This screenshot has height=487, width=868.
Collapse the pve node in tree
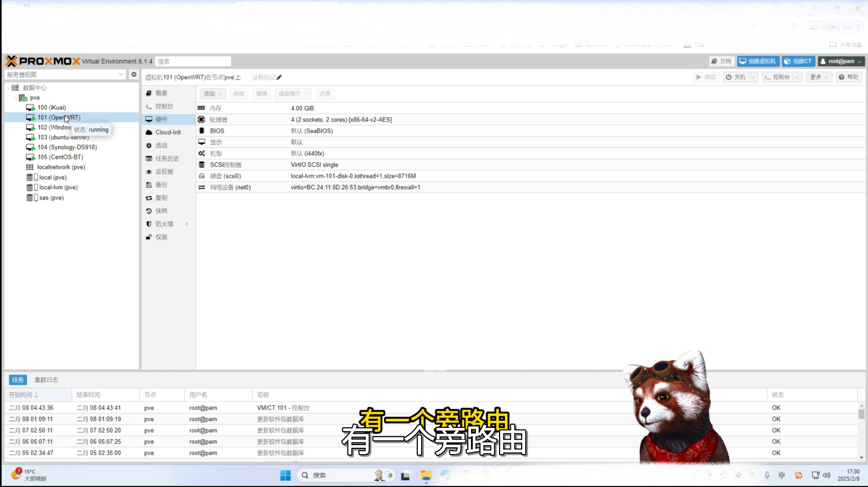click(15, 98)
